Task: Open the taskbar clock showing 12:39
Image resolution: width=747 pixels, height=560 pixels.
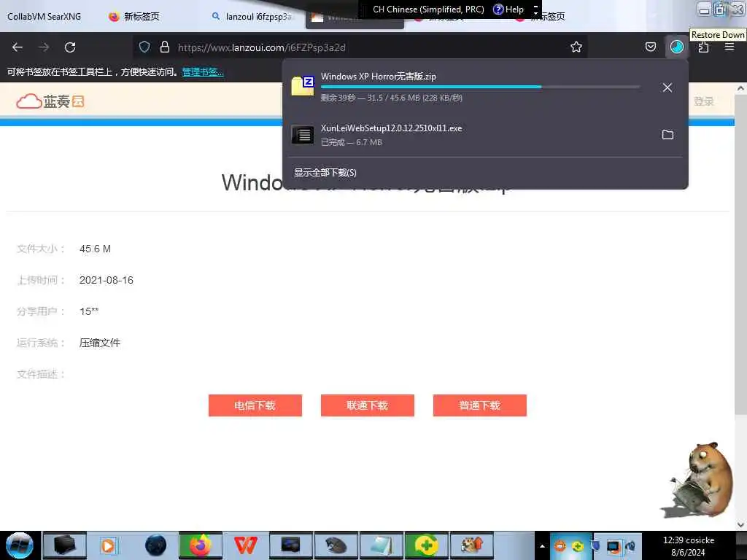Action: (689, 546)
